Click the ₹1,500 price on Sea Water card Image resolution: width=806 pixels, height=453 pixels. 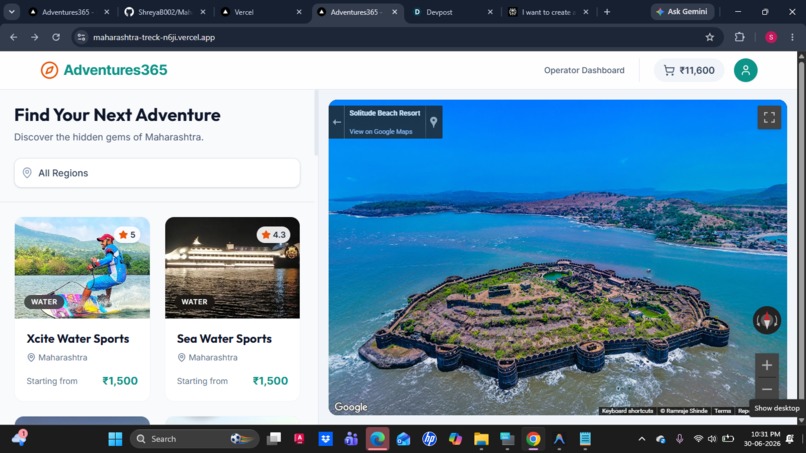click(270, 381)
